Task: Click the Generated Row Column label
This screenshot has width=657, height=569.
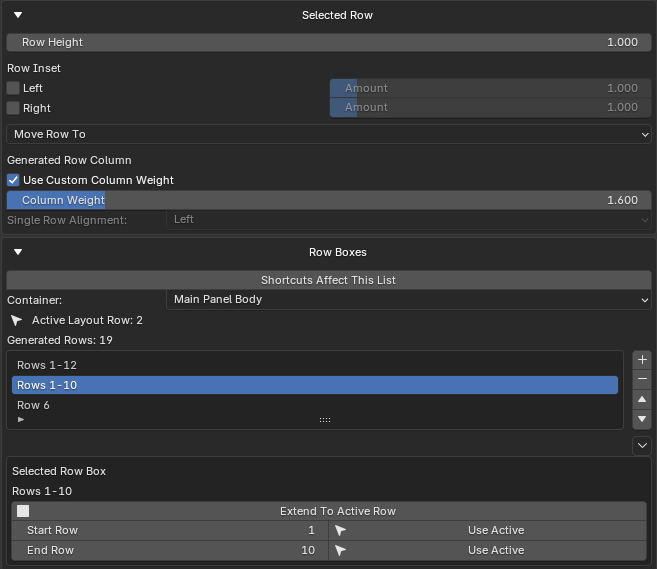Action: [69, 160]
